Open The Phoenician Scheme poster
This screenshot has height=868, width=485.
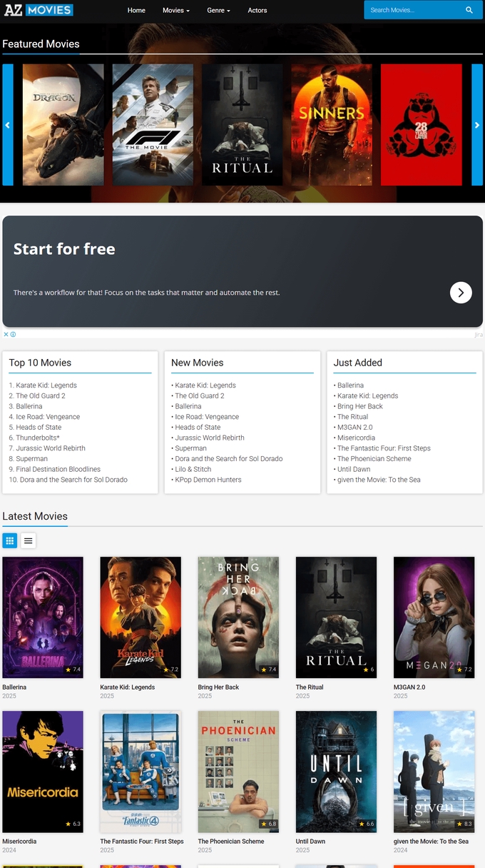238,772
